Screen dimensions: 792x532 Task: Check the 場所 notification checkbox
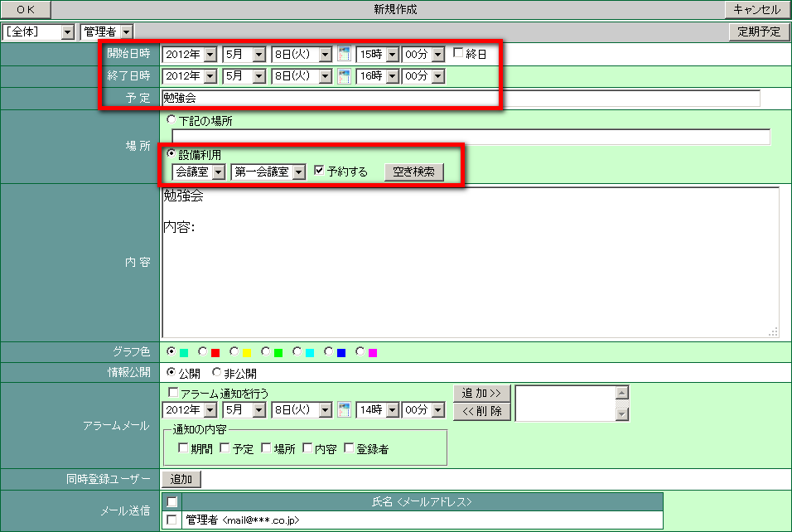pos(266,447)
